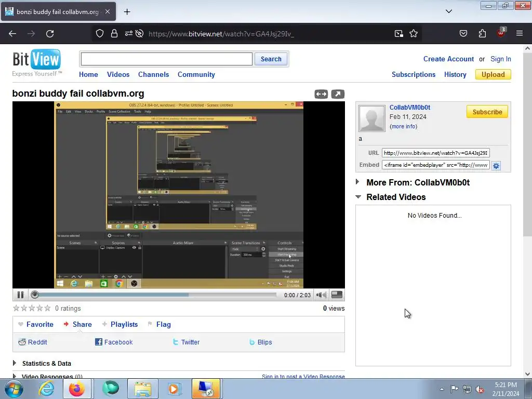Mute the video with the speaker icon

tap(321, 295)
